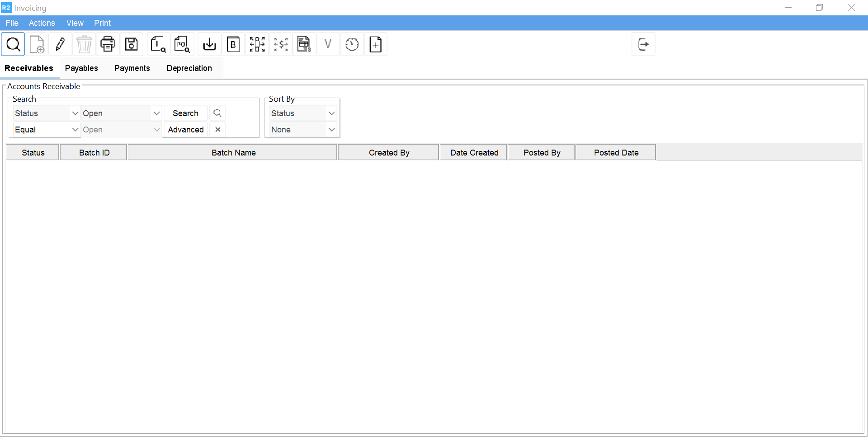Click the Advanced button
Screen dimensions: 868x438
(186, 130)
